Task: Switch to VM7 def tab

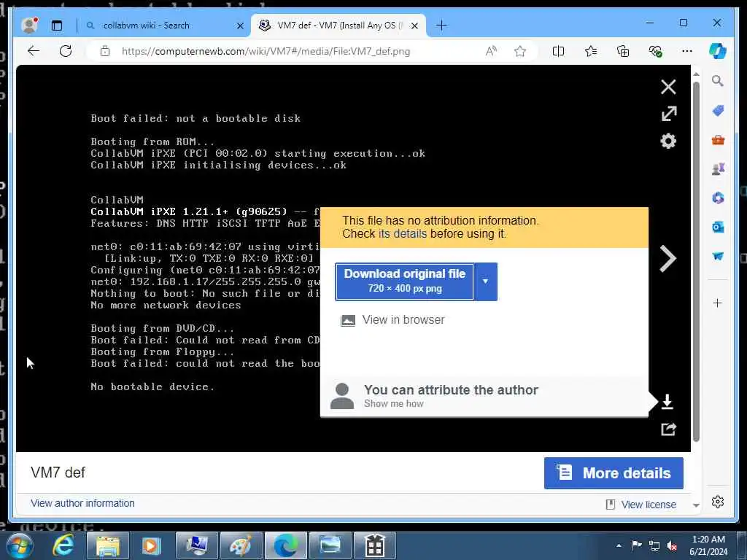Action: pyautogui.click(x=339, y=26)
